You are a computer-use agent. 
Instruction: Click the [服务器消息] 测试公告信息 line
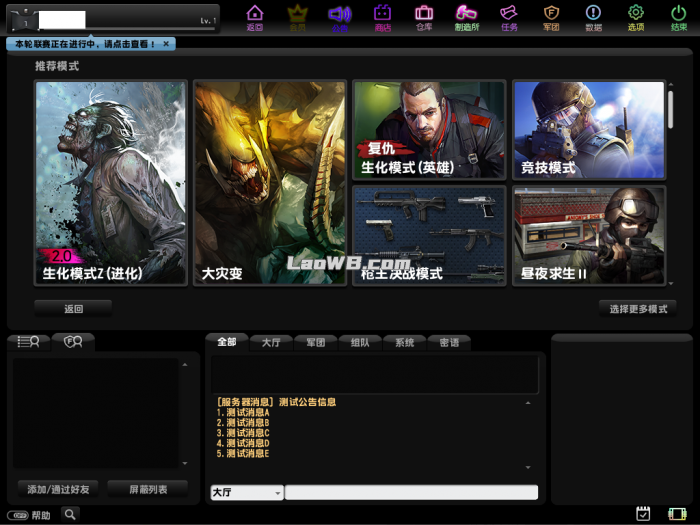[276, 402]
